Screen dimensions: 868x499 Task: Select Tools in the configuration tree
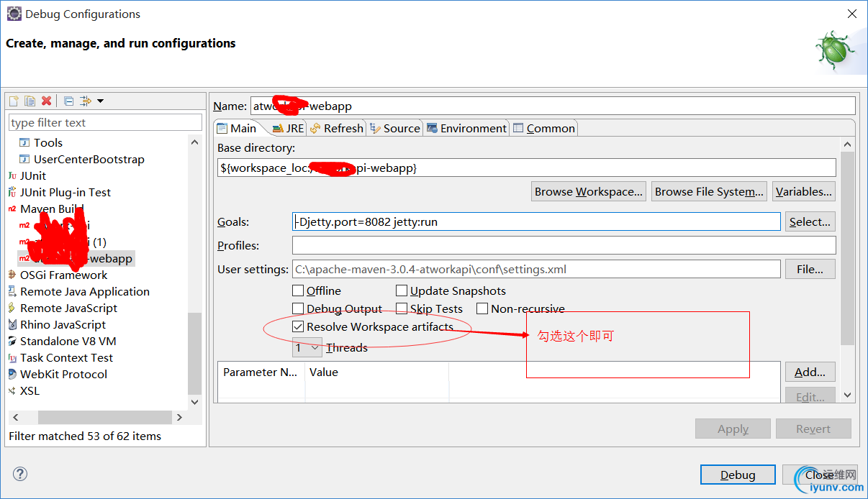tap(48, 142)
